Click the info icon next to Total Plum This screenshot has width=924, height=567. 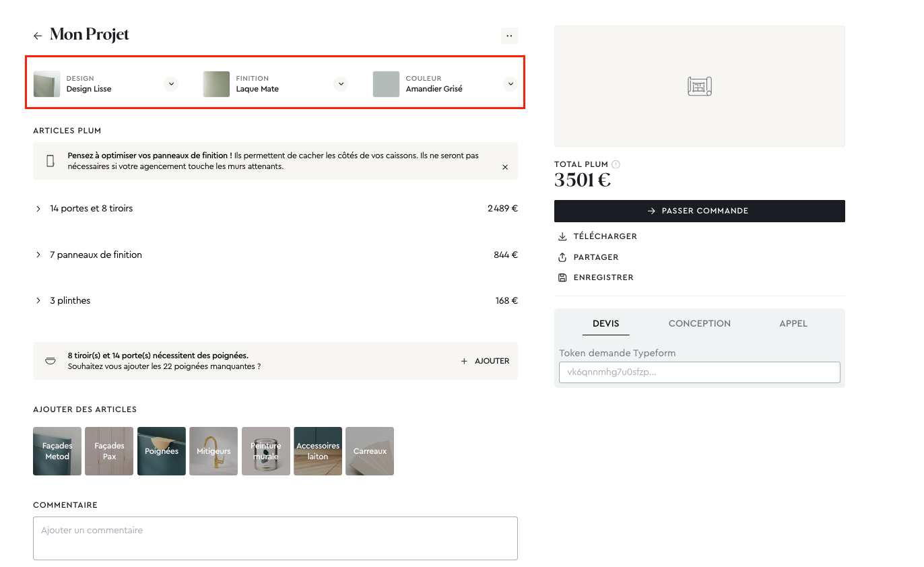click(616, 164)
